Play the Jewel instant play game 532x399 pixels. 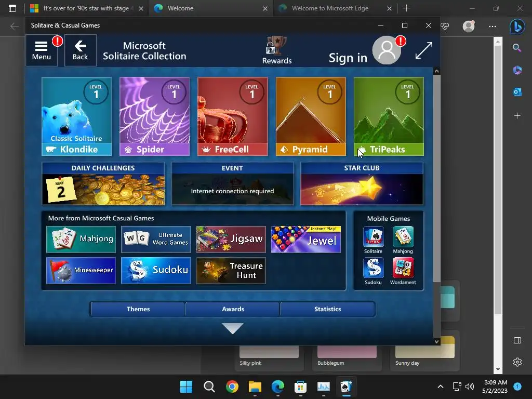(306, 239)
